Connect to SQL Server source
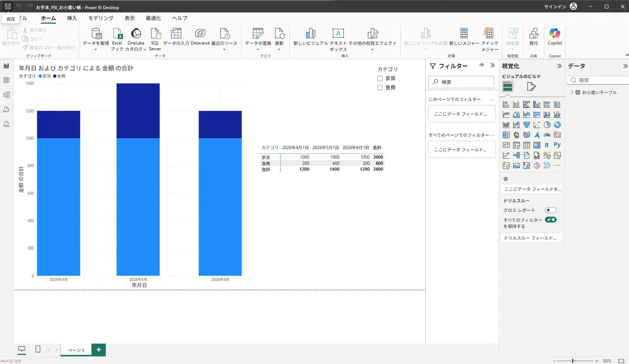629x364 pixels. click(155, 39)
